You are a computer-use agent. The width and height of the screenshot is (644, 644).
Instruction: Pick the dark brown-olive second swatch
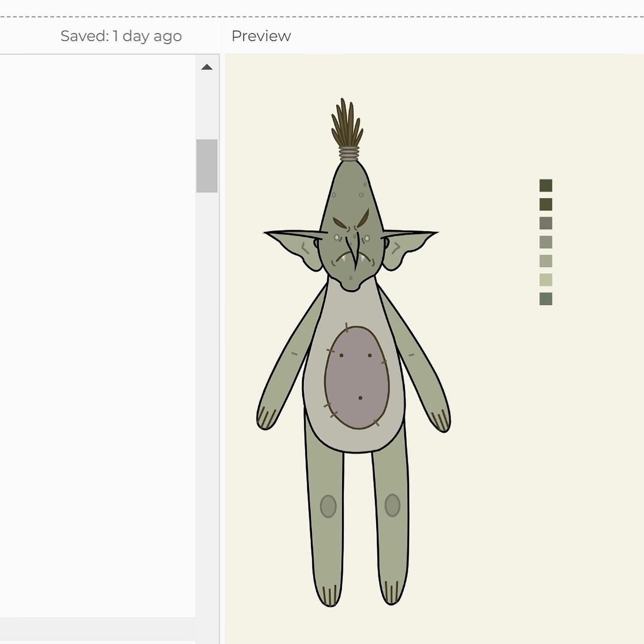pos(546,204)
